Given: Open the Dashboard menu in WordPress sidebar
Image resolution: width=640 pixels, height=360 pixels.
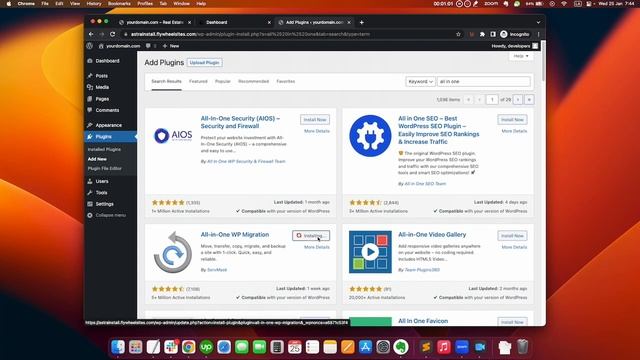Looking at the screenshot, I should point(107,61).
